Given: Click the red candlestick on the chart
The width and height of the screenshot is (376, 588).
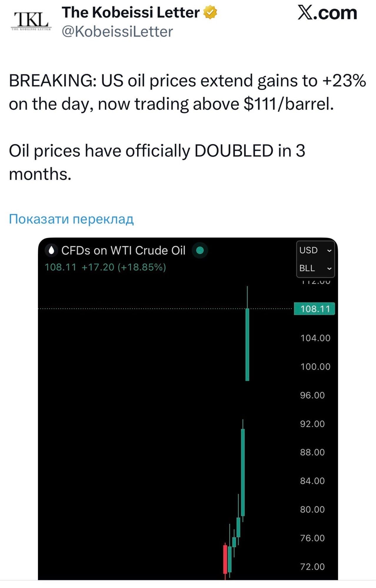Looking at the screenshot, I should click(225, 559).
